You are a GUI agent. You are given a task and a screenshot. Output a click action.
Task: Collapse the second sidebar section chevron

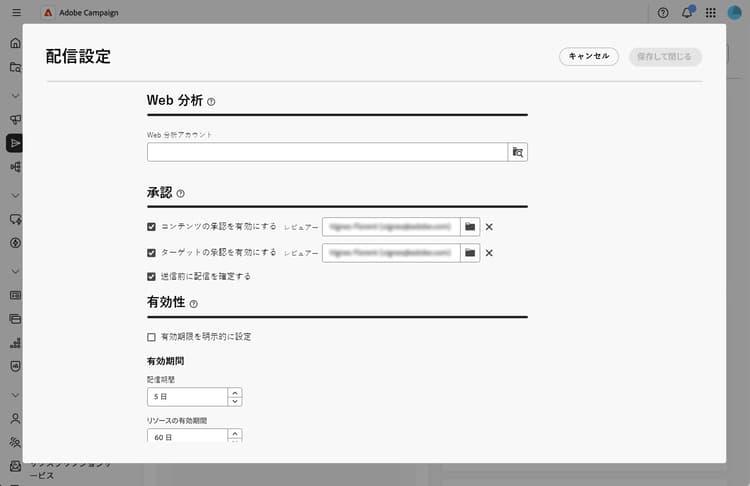15,196
